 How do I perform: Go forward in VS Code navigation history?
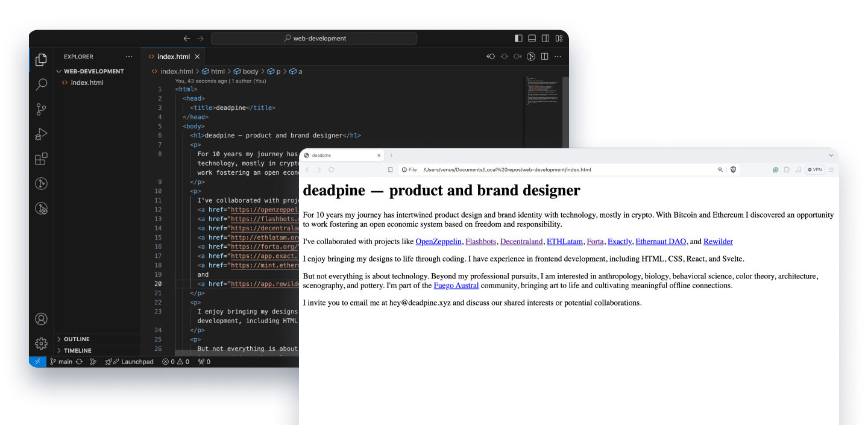click(200, 38)
